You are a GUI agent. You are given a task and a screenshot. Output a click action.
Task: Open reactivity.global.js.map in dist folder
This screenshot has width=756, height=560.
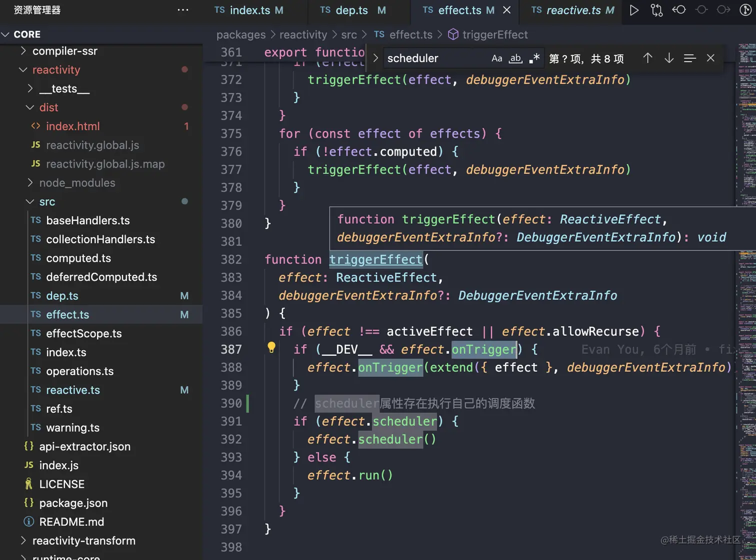click(101, 164)
